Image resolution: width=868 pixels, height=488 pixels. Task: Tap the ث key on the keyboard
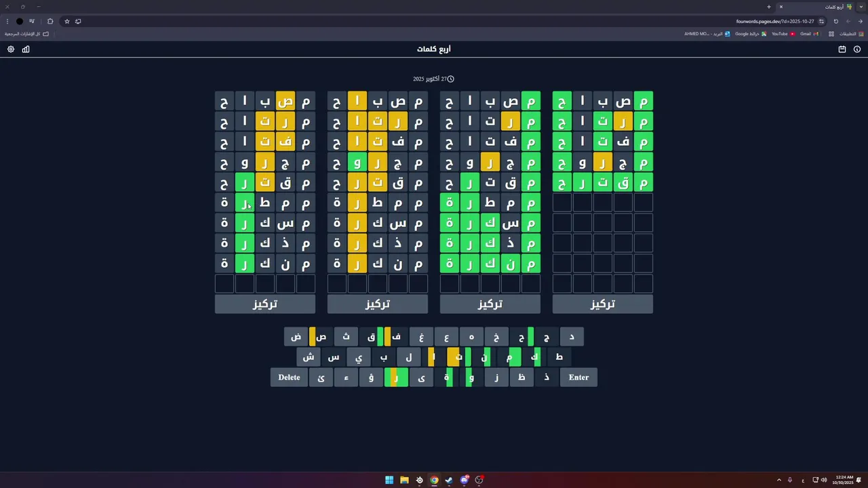click(x=346, y=337)
